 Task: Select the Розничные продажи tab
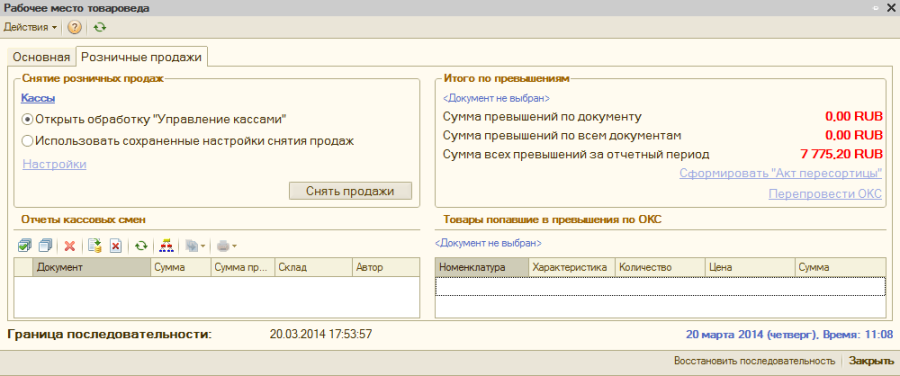[x=141, y=57]
